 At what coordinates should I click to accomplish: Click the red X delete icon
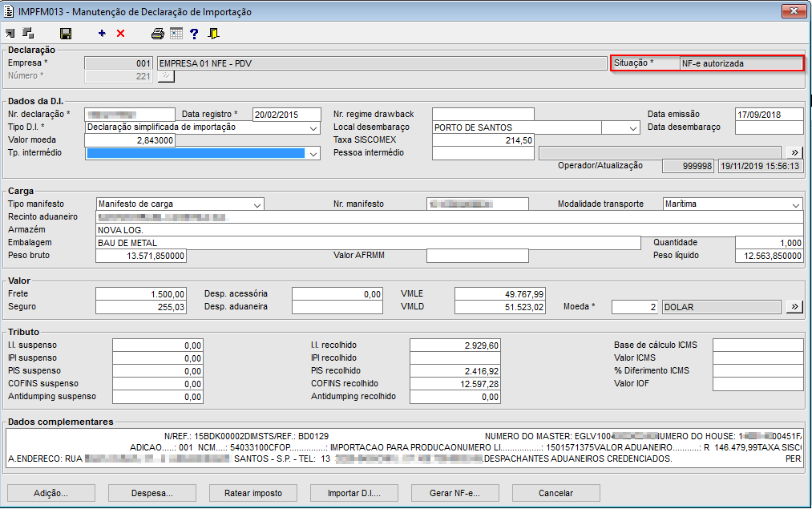click(121, 34)
